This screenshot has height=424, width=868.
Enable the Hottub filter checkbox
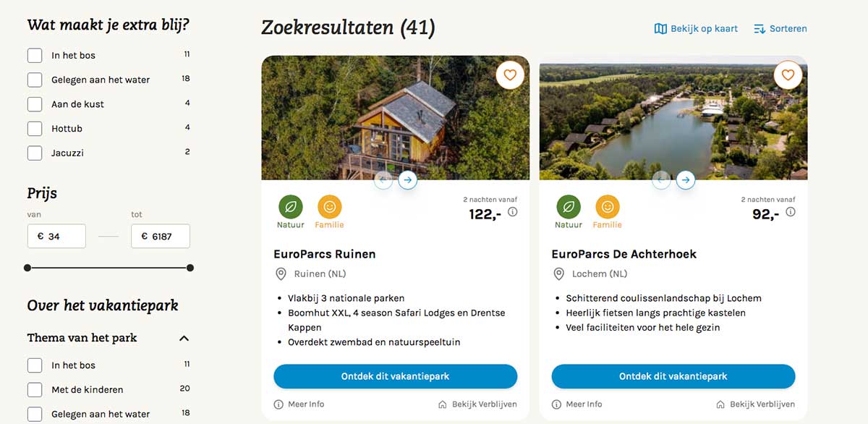[x=35, y=129]
